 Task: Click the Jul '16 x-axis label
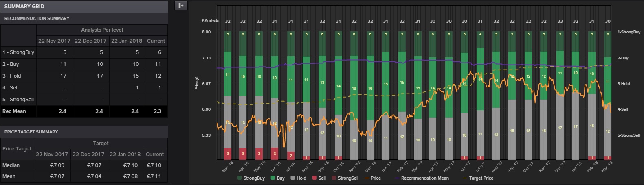[290, 167]
